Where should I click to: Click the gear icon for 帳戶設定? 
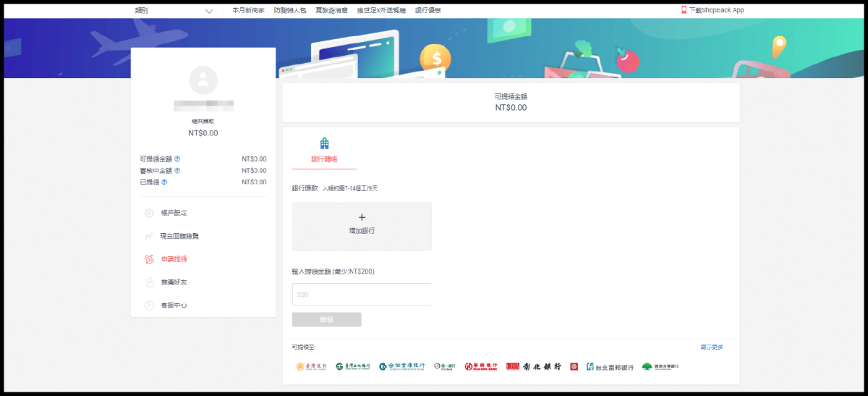tap(149, 213)
